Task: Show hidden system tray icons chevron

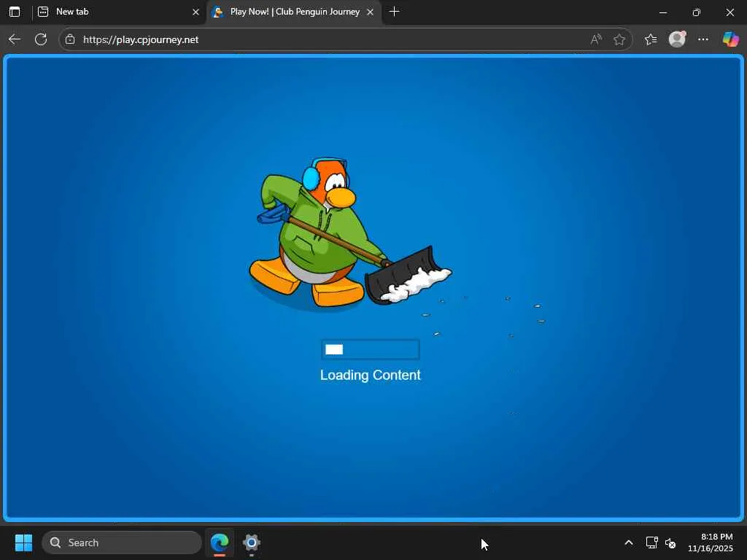Action: 629,542
